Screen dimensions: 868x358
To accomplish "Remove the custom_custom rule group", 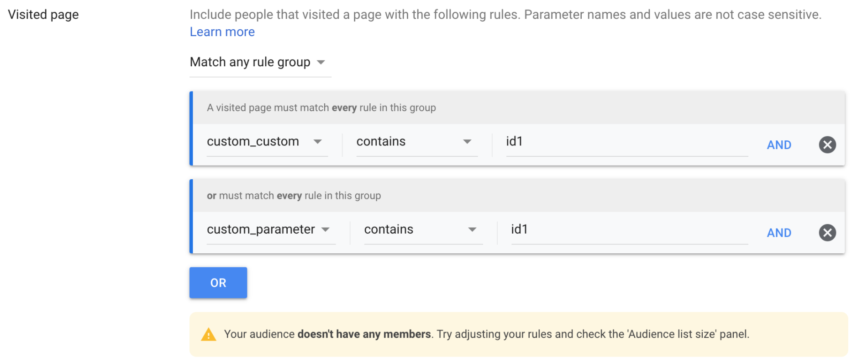I will point(827,145).
